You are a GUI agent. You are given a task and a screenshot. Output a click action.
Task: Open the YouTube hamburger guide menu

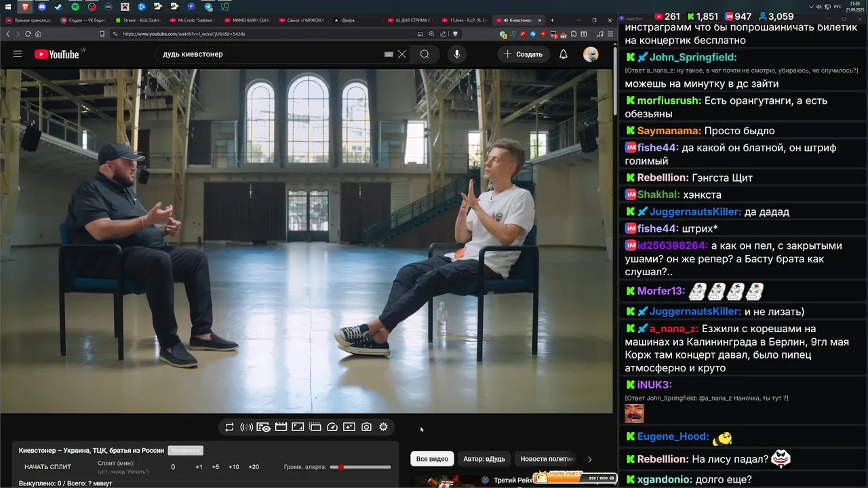18,54
